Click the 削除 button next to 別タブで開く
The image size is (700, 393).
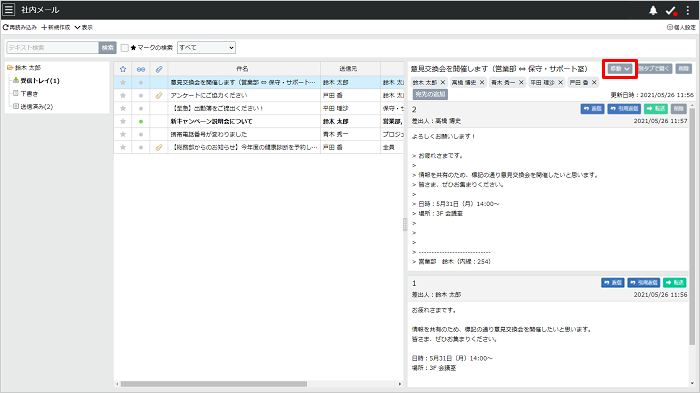click(683, 69)
